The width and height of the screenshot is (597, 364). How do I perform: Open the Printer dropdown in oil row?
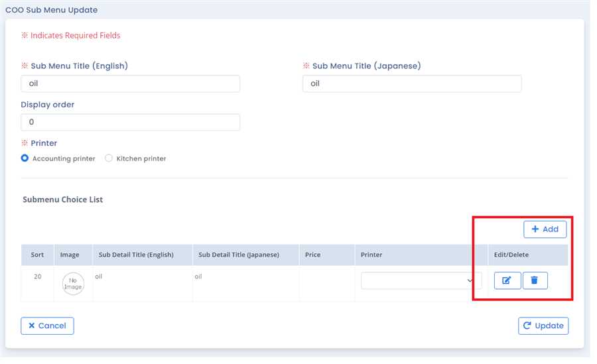click(421, 280)
